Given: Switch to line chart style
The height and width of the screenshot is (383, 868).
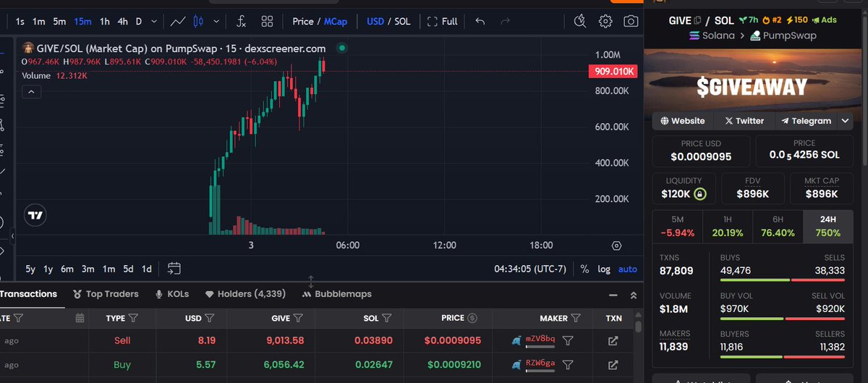Looking at the screenshot, I should click(x=177, y=21).
